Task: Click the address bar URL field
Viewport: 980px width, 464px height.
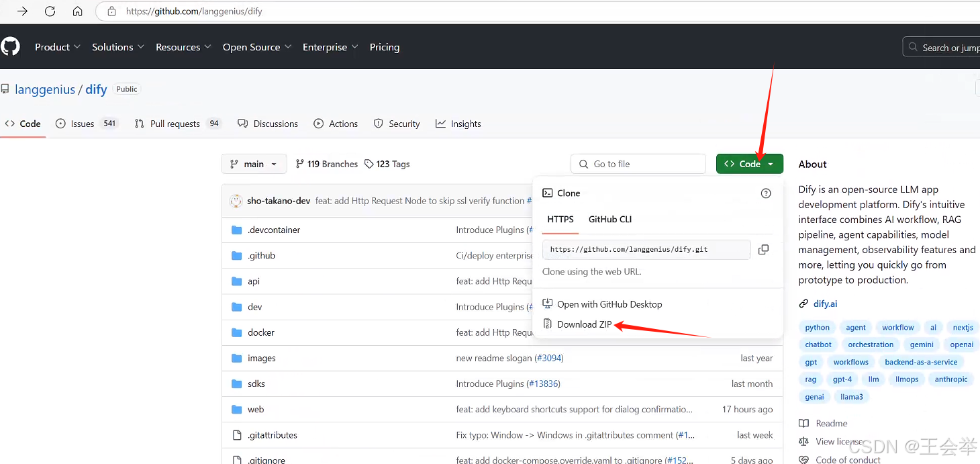Action: (537, 11)
